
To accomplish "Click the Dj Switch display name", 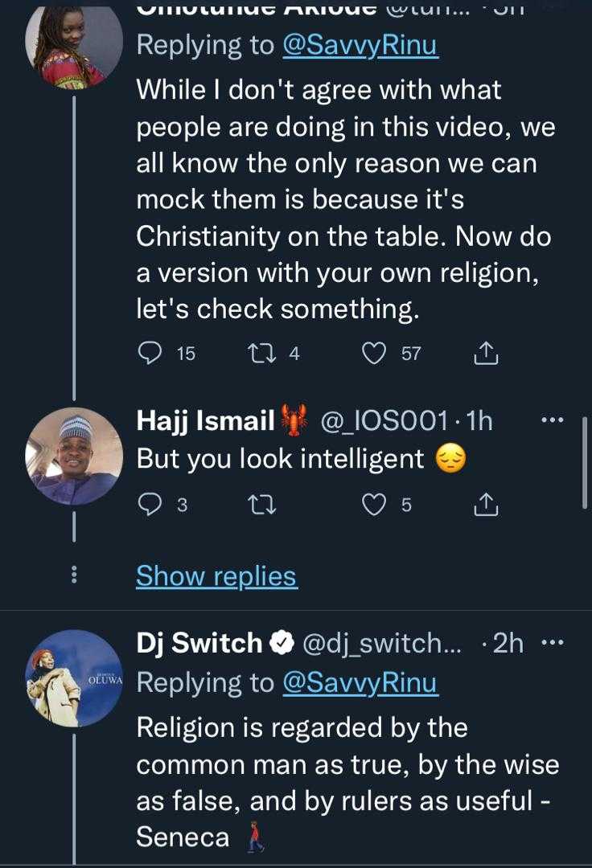I will point(199,643).
